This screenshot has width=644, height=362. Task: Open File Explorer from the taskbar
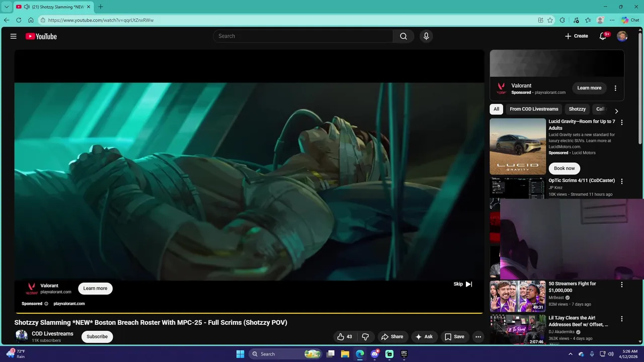(x=345, y=354)
